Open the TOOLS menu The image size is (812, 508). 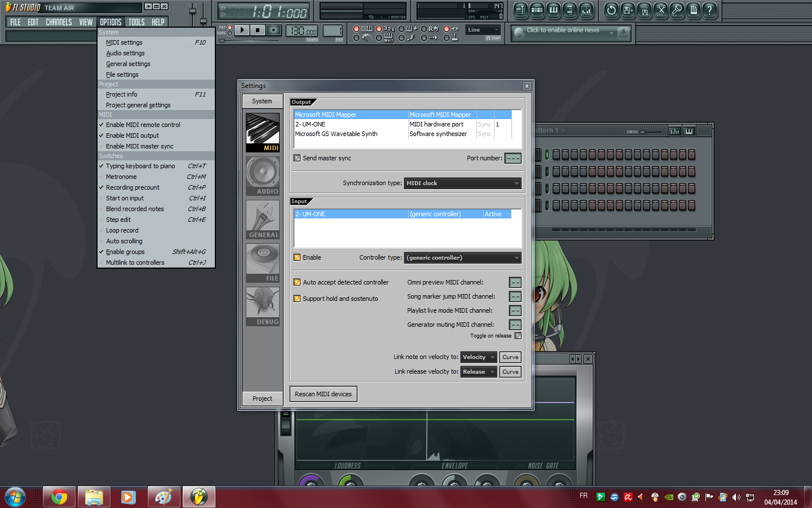pos(136,22)
